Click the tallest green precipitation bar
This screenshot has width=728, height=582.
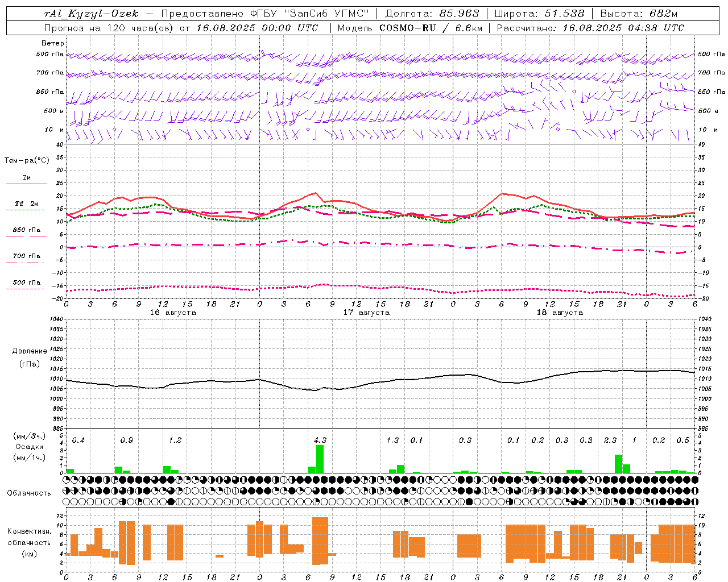coord(320,459)
